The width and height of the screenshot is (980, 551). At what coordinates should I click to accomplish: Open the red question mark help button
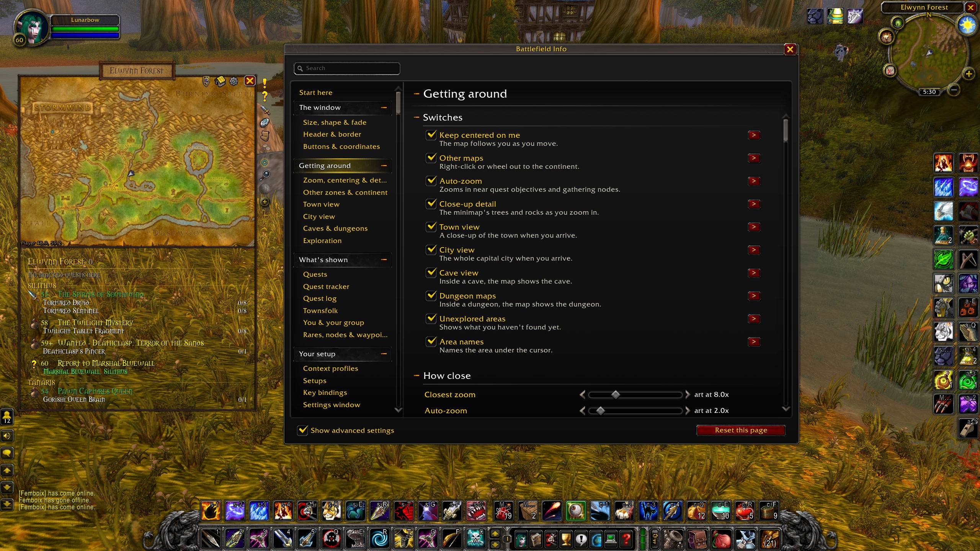pos(626,540)
